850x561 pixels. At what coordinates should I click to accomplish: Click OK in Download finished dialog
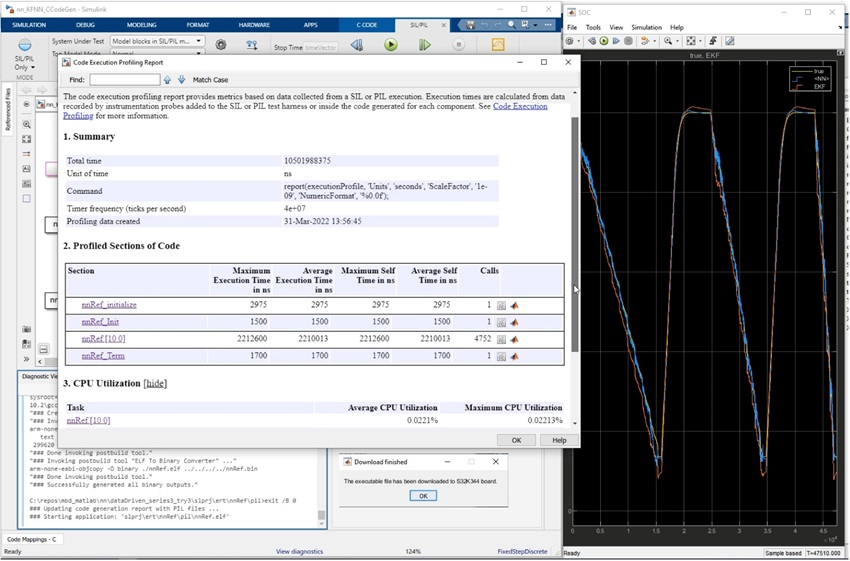(422, 496)
